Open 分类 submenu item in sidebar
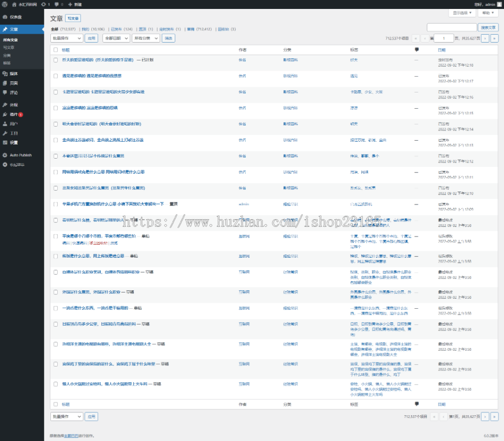Viewport: 504px width, 441px height. [7, 55]
